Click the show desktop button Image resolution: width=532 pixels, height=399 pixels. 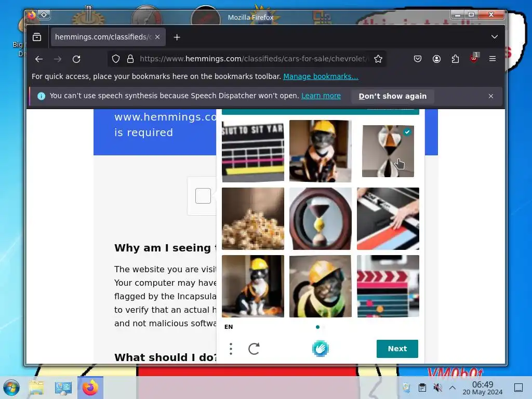[518, 388]
